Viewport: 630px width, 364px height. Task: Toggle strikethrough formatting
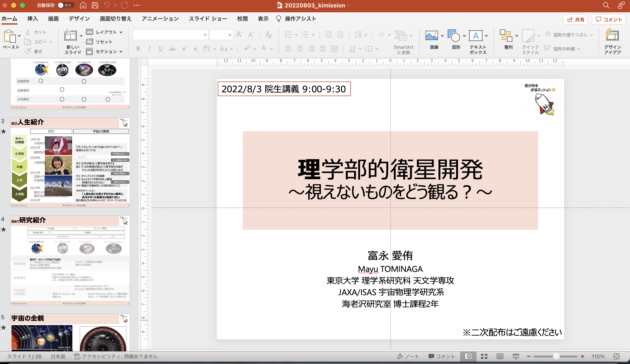172,49
